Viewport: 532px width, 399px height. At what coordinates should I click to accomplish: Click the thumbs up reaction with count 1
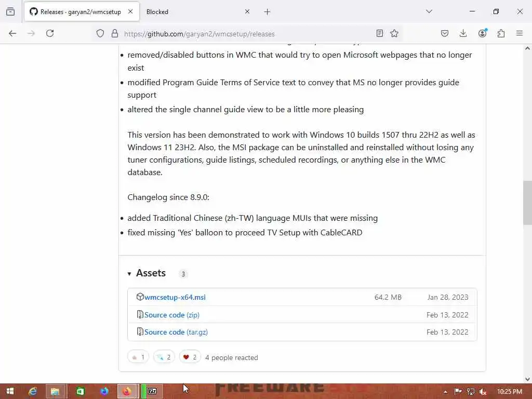click(138, 357)
